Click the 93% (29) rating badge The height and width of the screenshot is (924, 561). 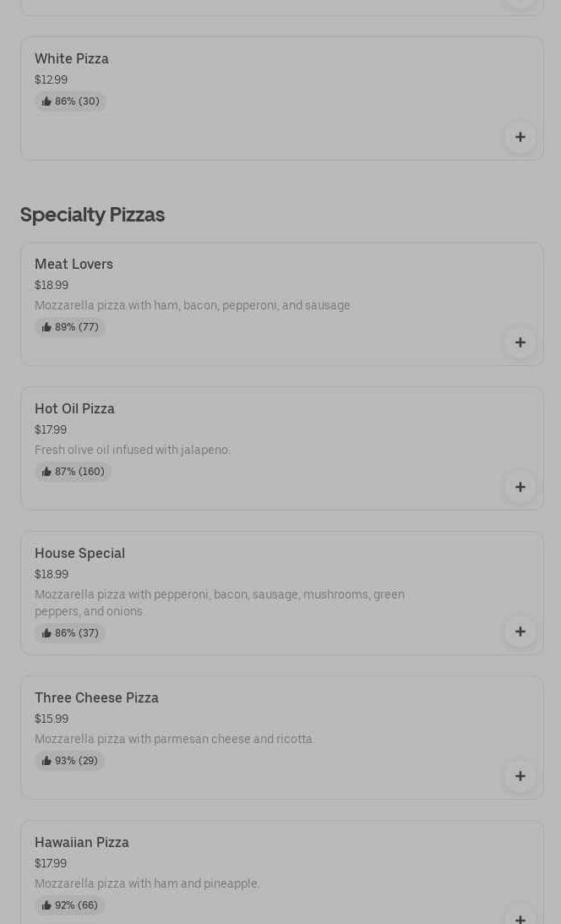pos(70,761)
